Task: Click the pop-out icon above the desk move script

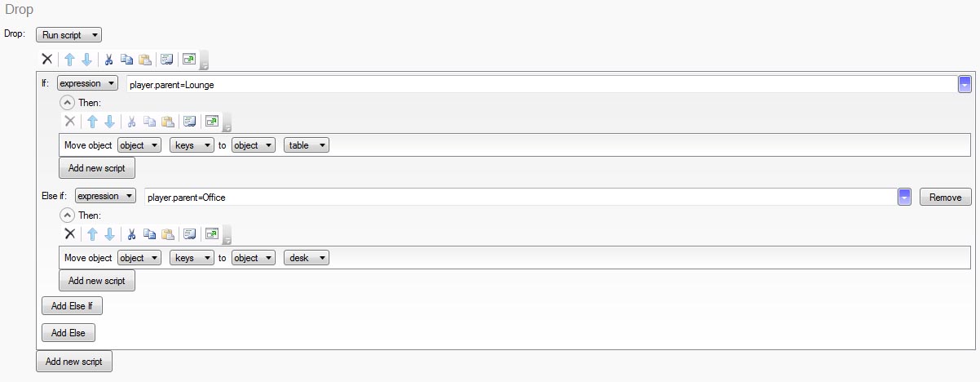Action: coord(212,234)
